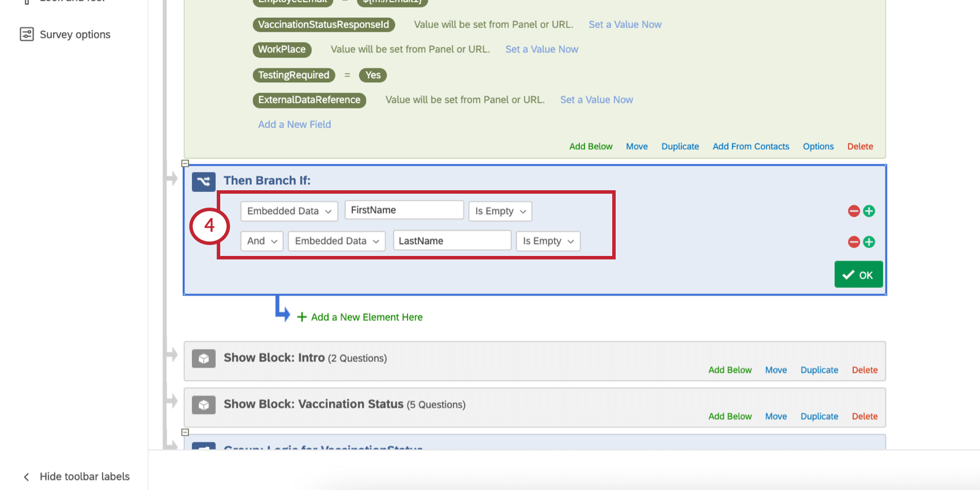This screenshot has height=490, width=980.
Task: Open Survey options from the sidebar
Action: pos(65,35)
